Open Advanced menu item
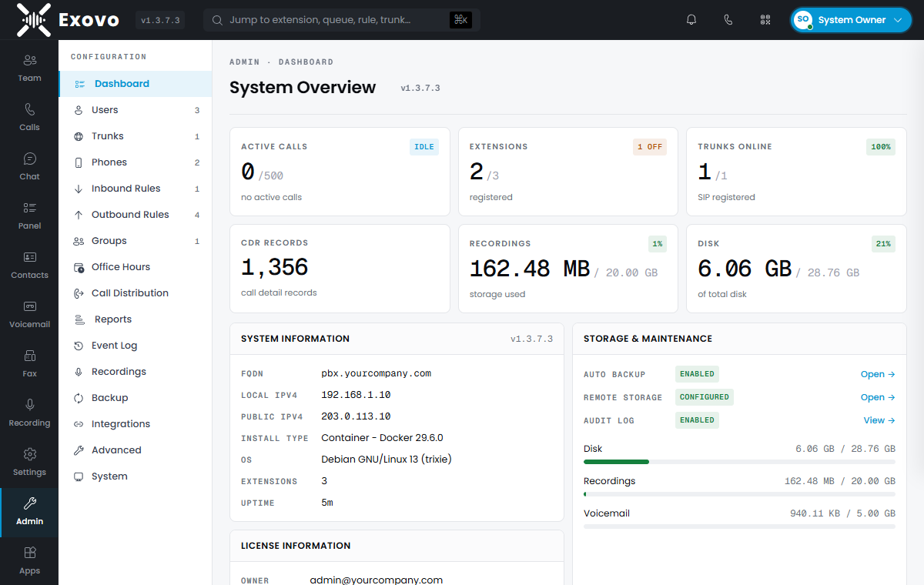The height and width of the screenshot is (585, 924). pos(135,450)
